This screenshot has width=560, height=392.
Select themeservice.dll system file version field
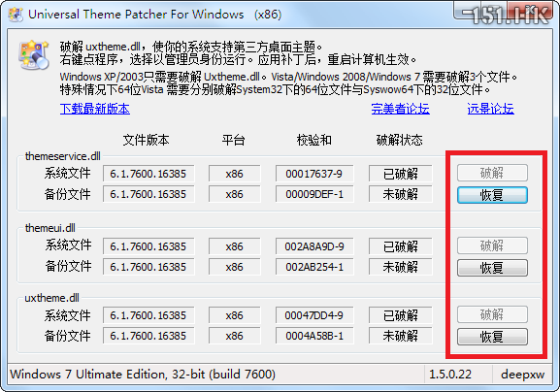click(148, 174)
